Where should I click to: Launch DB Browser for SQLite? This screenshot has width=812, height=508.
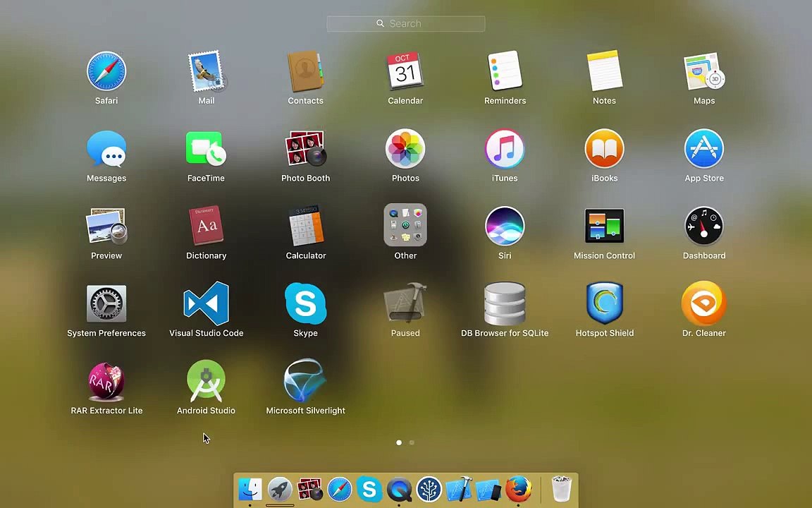point(505,304)
